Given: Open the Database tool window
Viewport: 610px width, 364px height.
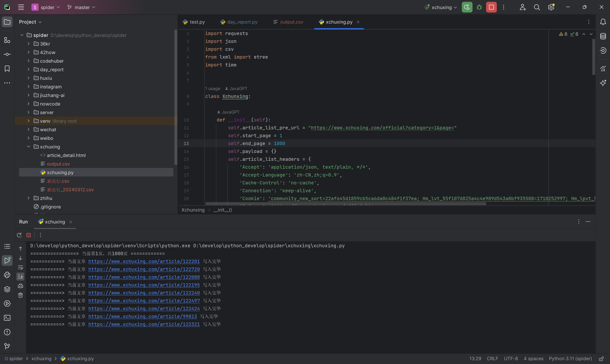Looking at the screenshot, I should click(x=603, y=36).
